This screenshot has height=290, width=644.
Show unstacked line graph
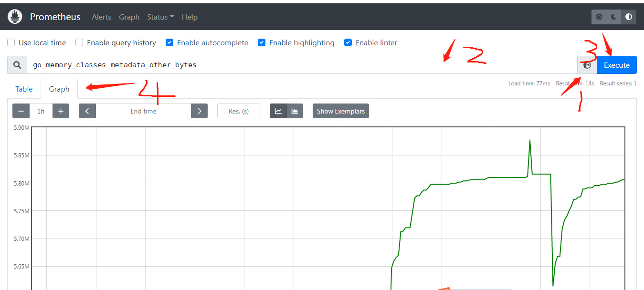278,111
